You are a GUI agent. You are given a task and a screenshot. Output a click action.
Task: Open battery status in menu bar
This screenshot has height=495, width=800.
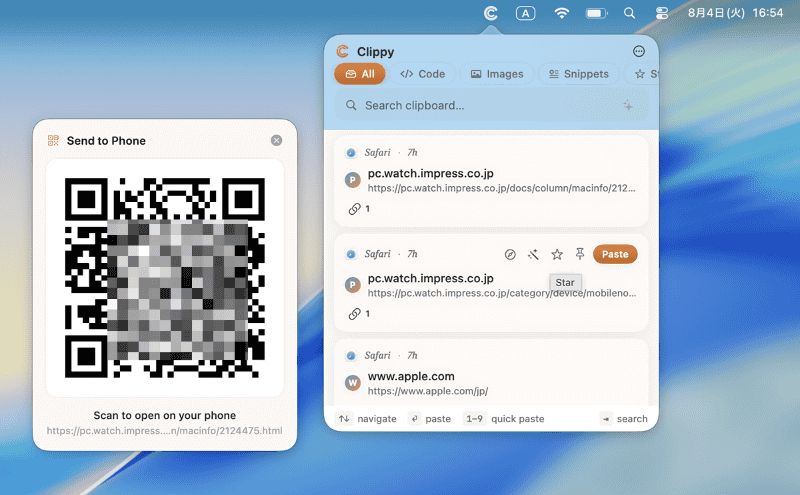click(x=596, y=13)
